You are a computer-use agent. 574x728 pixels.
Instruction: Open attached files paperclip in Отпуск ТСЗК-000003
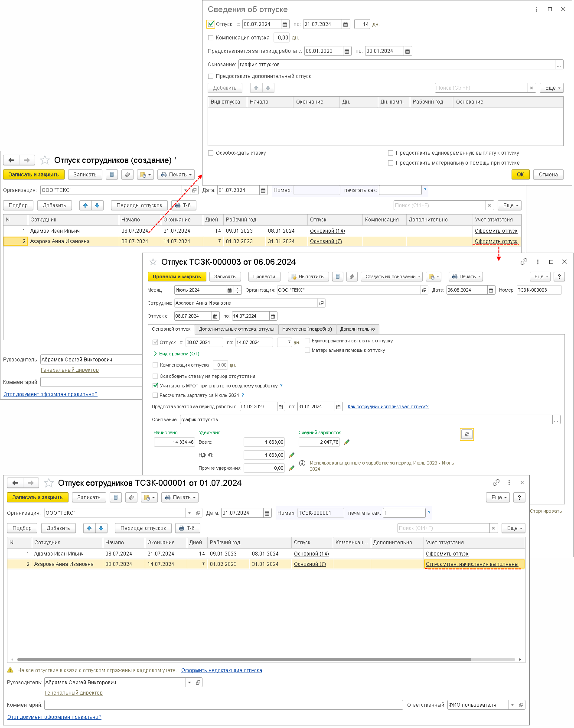click(352, 276)
